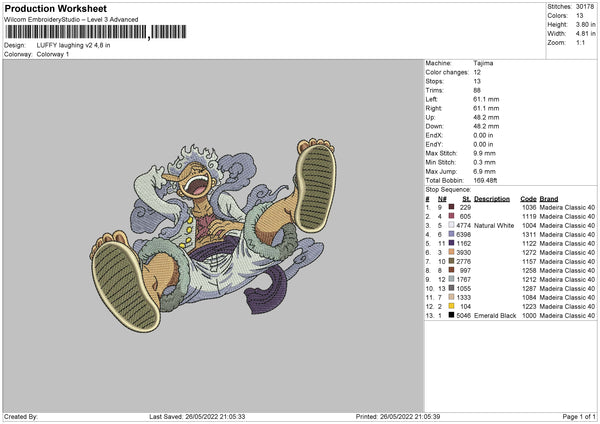Viewport: 600px width, 424px height.
Task: Click the Created By label
Action: (x=21, y=417)
